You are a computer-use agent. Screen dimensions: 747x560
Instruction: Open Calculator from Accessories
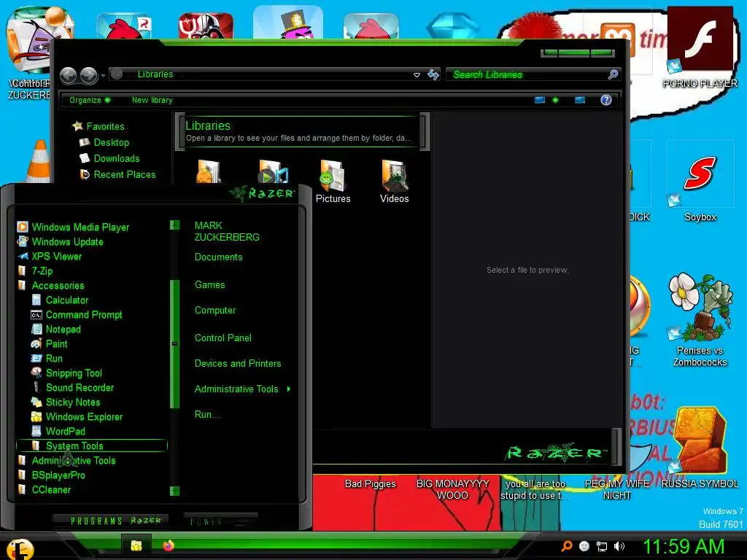[x=60, y=300]
